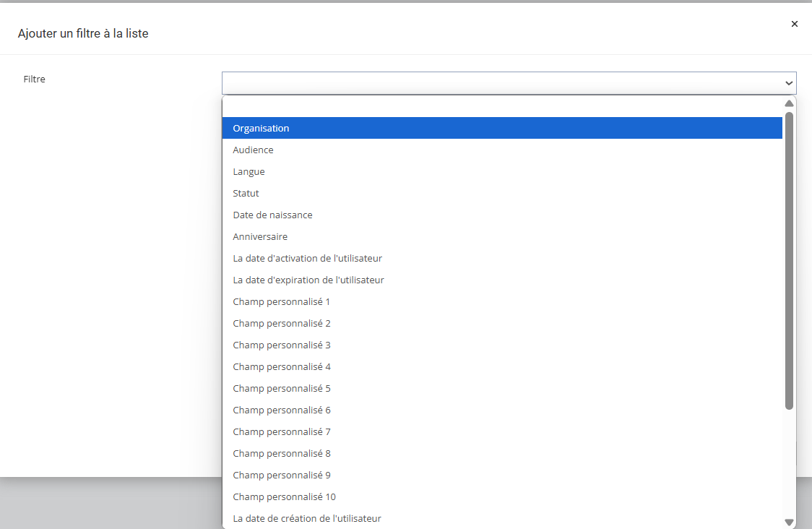This screenshot has width=812, height=529.
Task: Choose Audience filter option
Action: click(x=253, y=150)
